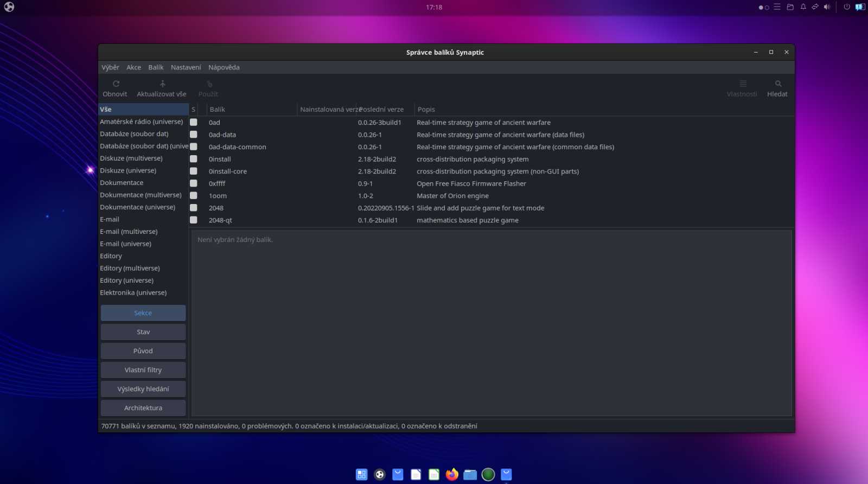The image size is (868, 484).
Task: Click 'mathematics based puzzle game' description
Action: coord(468,220)
